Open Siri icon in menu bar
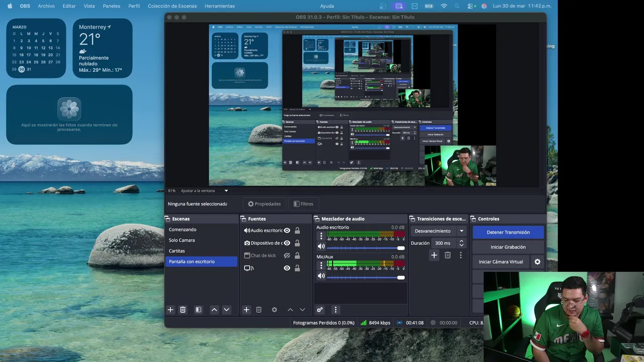The image size is (644, 362). pos(484,6)
